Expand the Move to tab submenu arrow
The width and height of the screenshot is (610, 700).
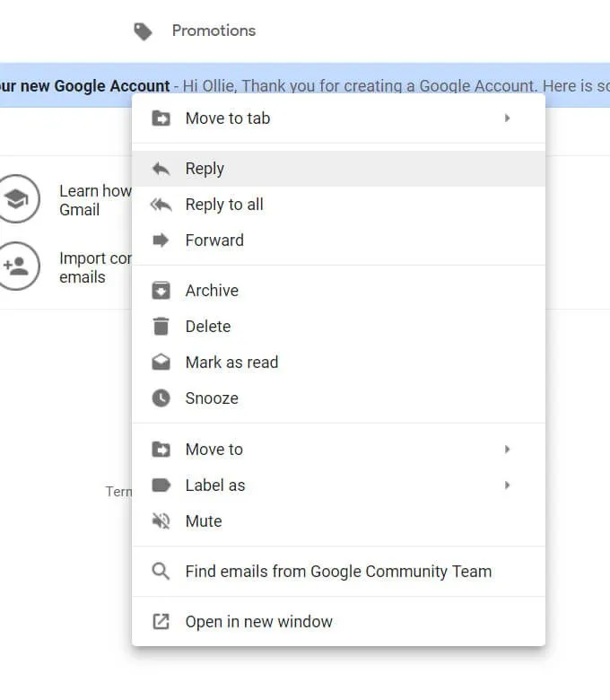507,118
